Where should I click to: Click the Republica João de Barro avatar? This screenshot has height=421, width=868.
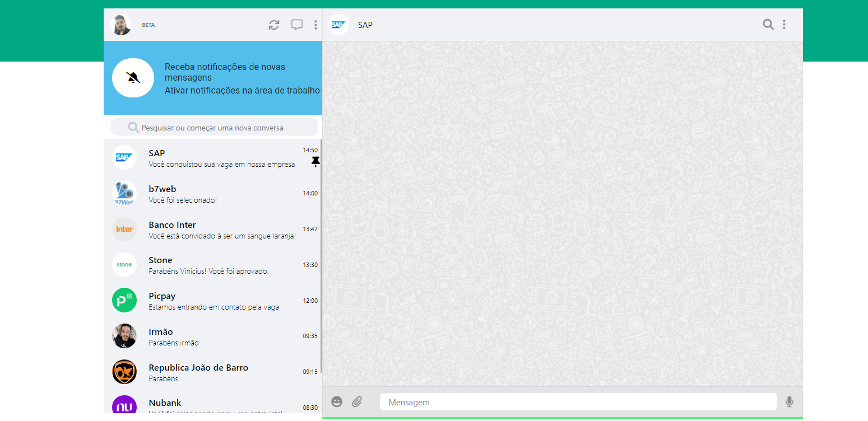[124, 372]
